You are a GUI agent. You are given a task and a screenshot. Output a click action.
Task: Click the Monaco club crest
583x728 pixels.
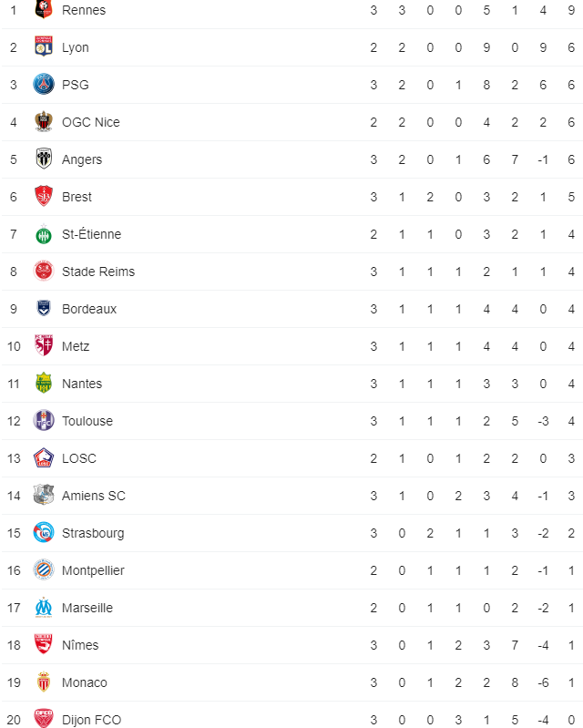click(44, 682)
